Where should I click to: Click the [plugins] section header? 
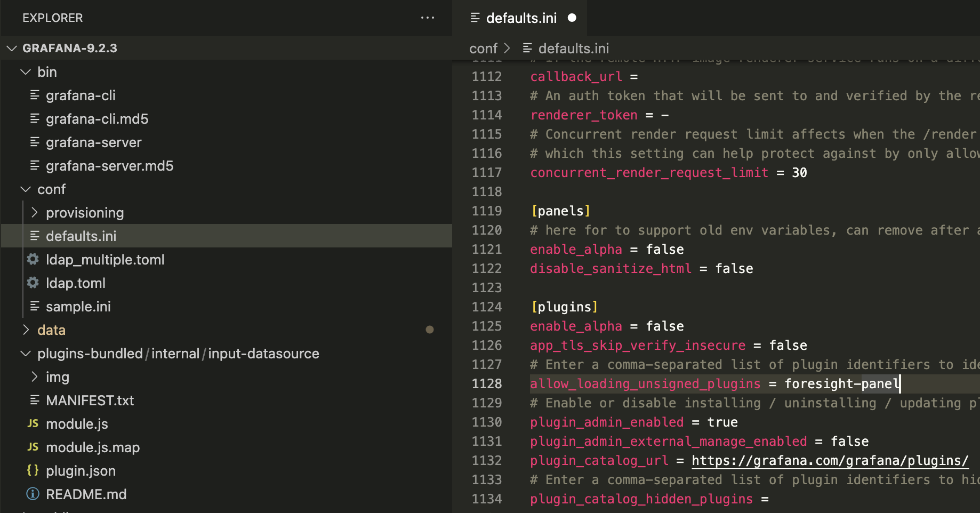pyautogui.click(x=564, y=307)
